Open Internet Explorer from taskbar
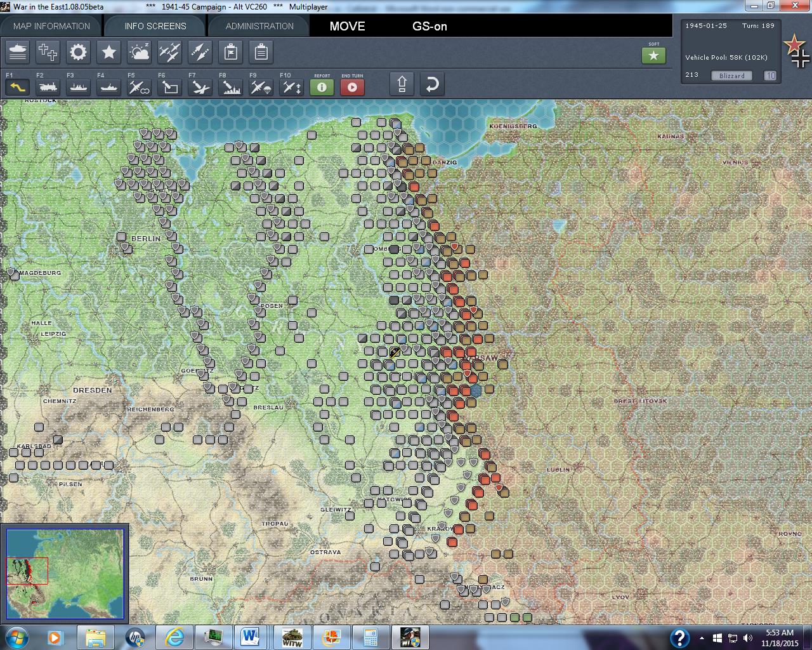The height and width of the screenshot is (650, 812). (x=174, y=637)
